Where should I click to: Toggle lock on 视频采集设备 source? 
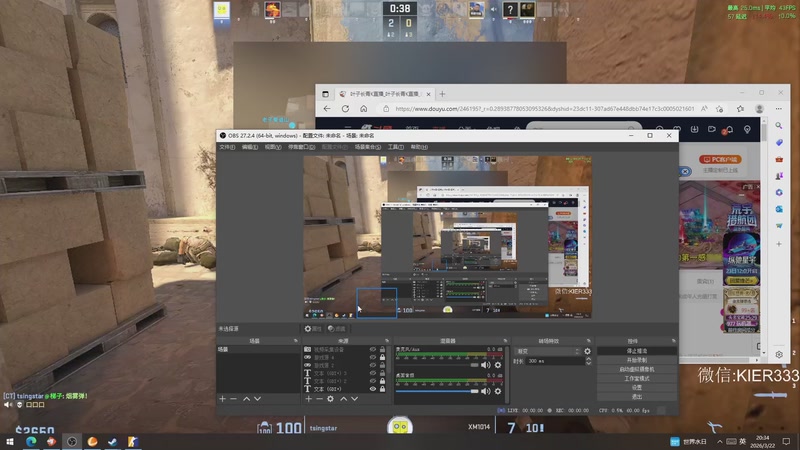click(x=382, y=349)
